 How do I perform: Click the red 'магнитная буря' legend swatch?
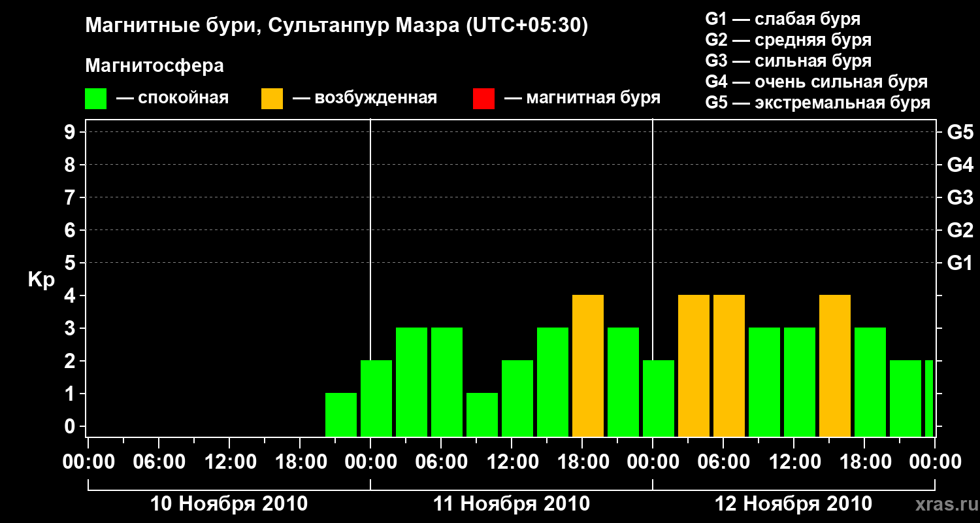tap(483, 99)
